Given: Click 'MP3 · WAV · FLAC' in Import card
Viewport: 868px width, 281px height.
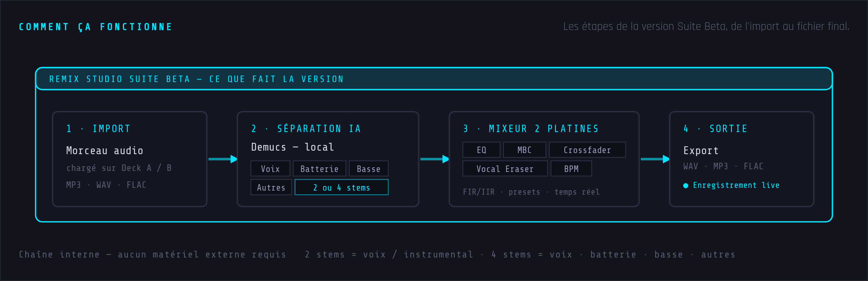Looking at the screenshot, I should click(106, 185).
